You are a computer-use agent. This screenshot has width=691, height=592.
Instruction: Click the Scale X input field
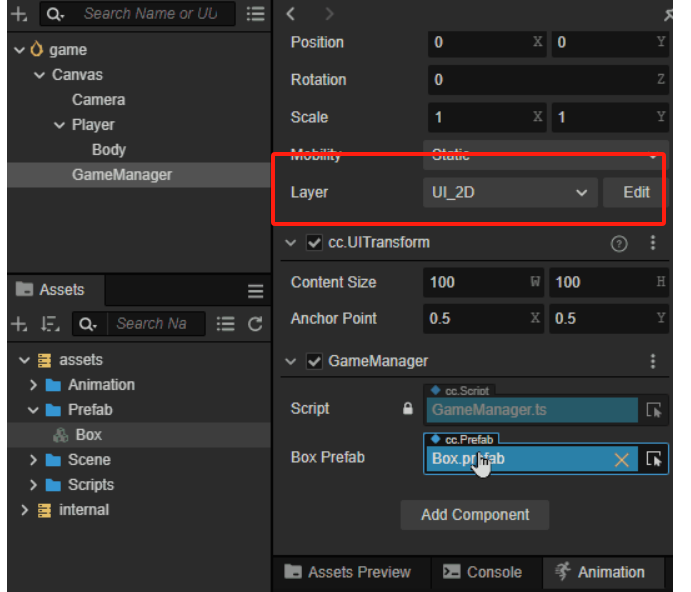pos(487,118)
